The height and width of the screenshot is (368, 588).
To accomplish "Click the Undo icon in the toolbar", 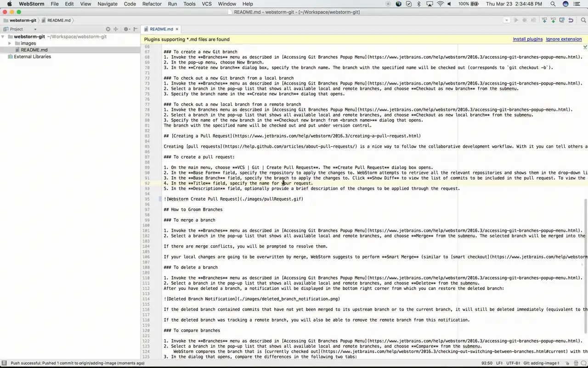I will (570, 20).
